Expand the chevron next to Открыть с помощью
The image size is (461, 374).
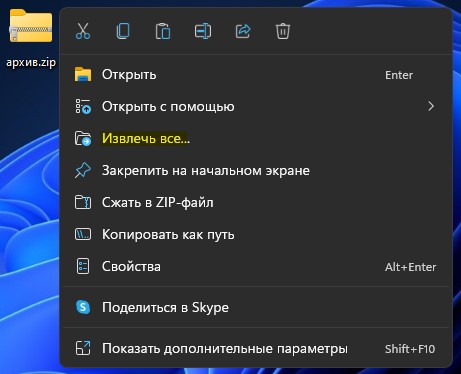(x=431, y=106)
